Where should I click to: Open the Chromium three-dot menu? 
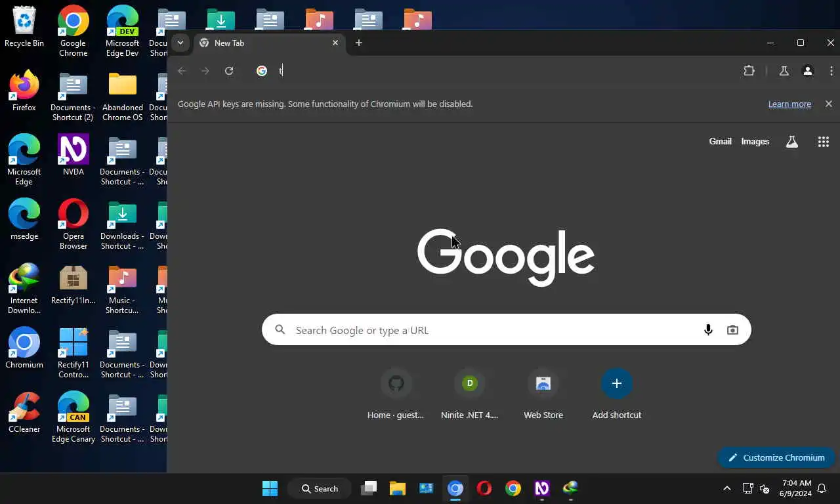[x=831, y=71]
